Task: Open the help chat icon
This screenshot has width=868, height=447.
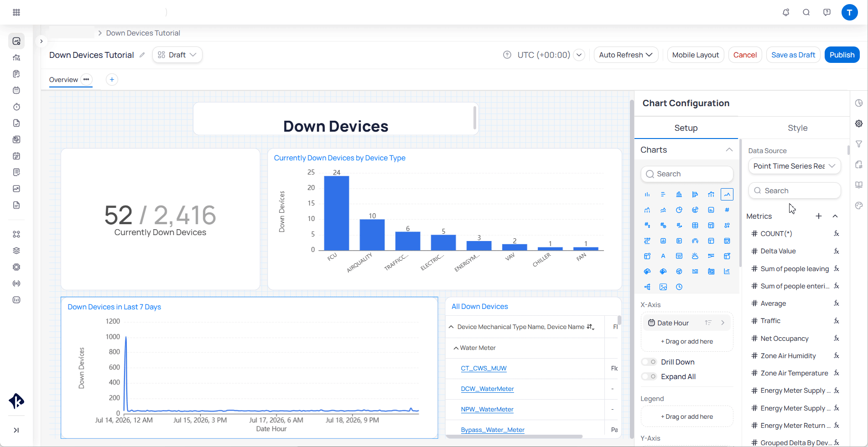Action: (x=826, y=12)
